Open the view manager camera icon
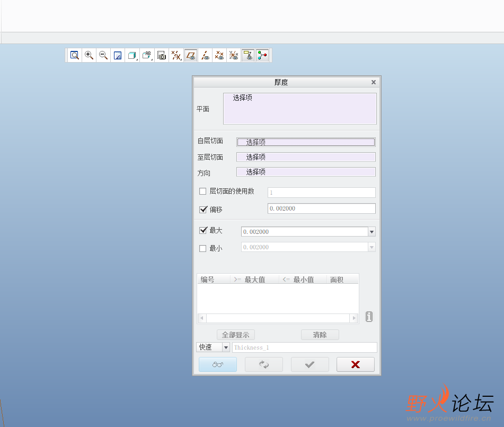This screenshot has width=504, height=427. [162, 55]
